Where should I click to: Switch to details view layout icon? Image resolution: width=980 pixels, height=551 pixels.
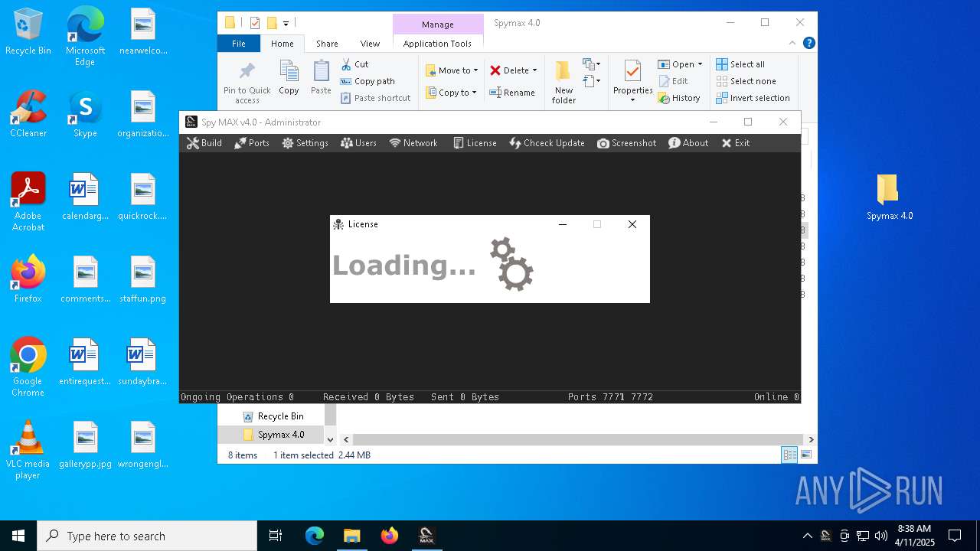[789, 455]
